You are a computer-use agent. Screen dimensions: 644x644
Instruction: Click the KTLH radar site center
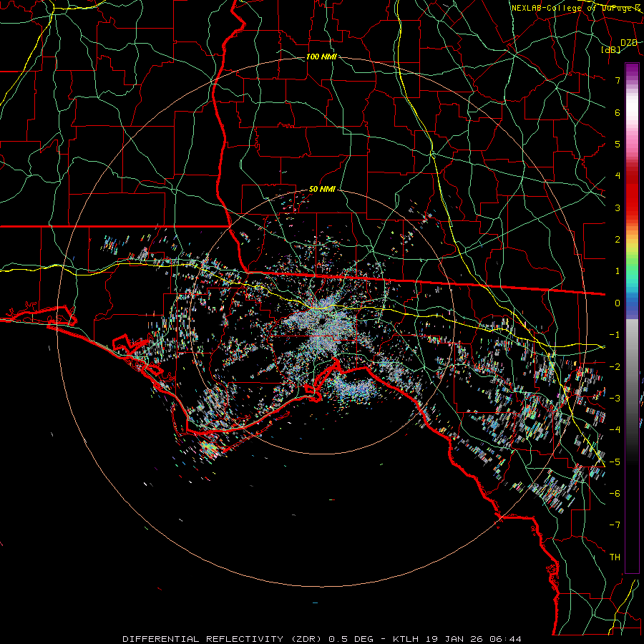tap(321, 321)
